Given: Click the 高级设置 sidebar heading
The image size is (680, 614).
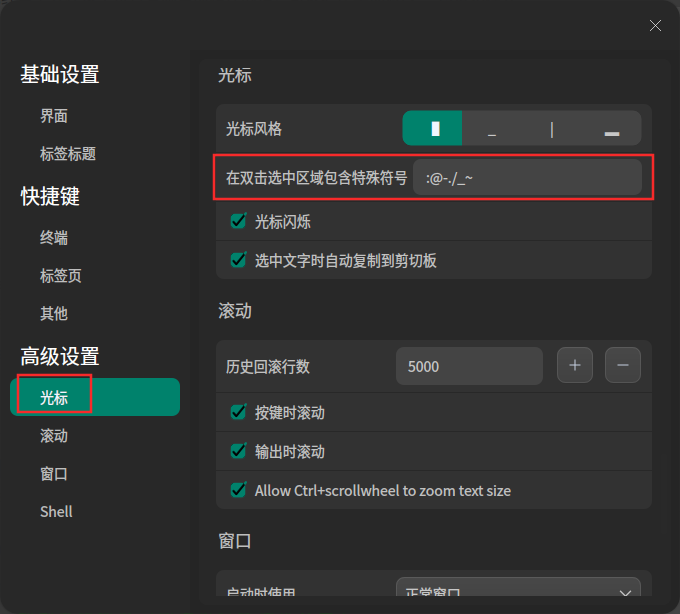Looking at the screenshot, I should coord(60,356).
